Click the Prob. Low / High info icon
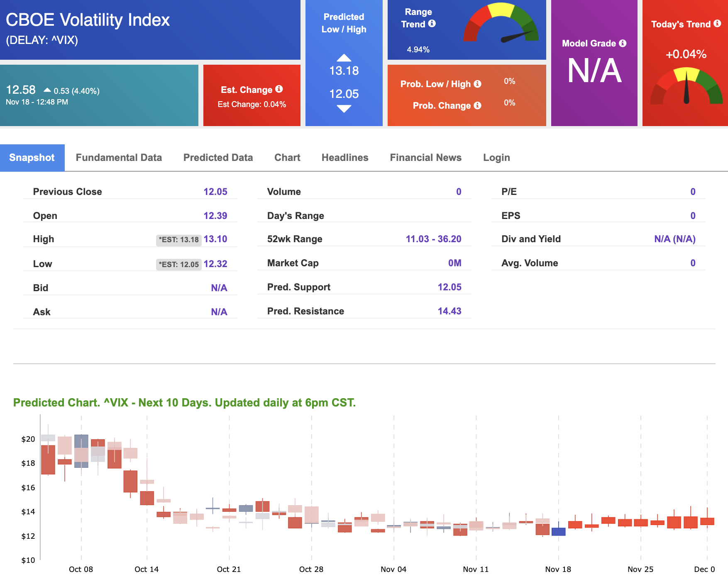 478,84
